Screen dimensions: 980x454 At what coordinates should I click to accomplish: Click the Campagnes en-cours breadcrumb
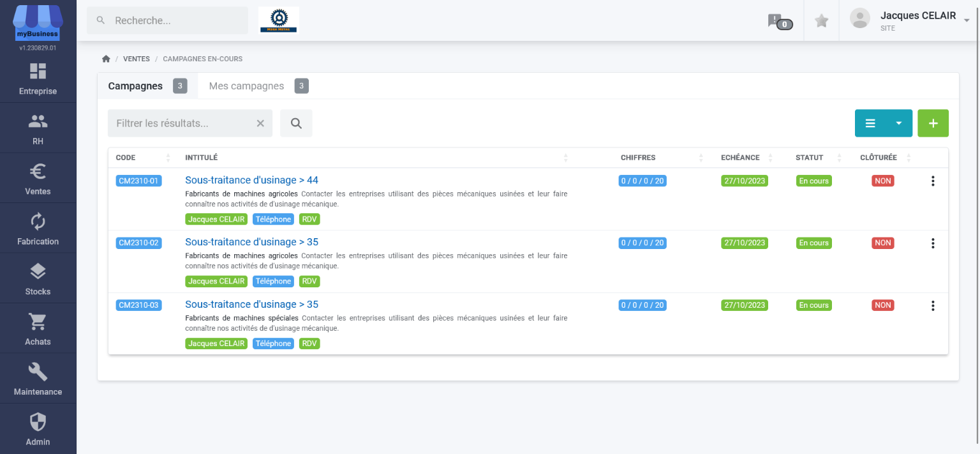coord(203,59)
